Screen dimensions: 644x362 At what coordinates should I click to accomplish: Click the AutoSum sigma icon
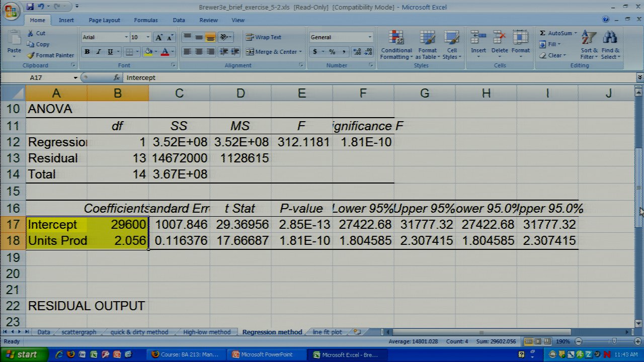click(x=542, y=33)
